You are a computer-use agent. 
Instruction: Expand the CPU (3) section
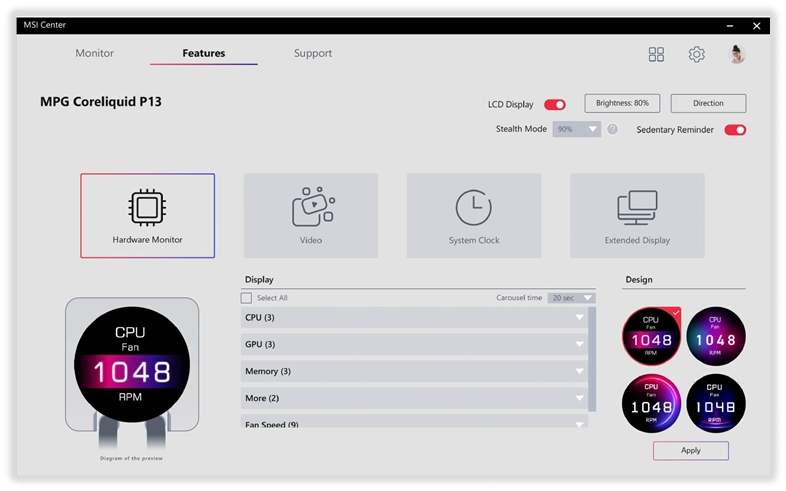pos(414,318)
